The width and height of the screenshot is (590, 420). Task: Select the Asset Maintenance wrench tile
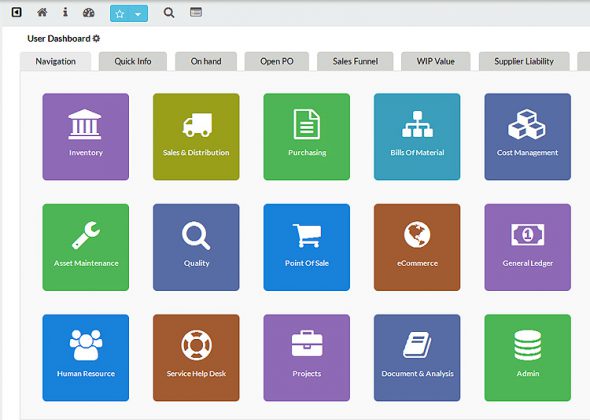[86, 247]
